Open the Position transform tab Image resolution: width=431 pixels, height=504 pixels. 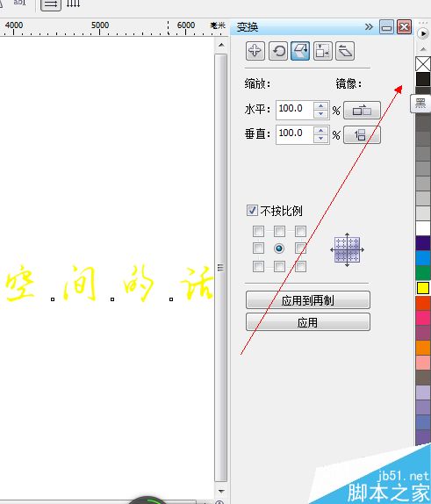(255, 51)
